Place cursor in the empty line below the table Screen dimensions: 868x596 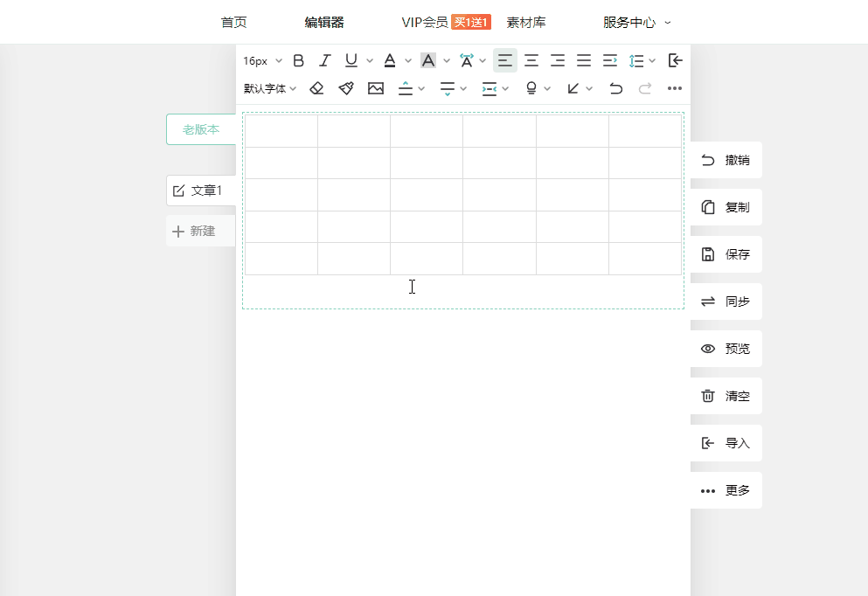[x=463, y=291]
